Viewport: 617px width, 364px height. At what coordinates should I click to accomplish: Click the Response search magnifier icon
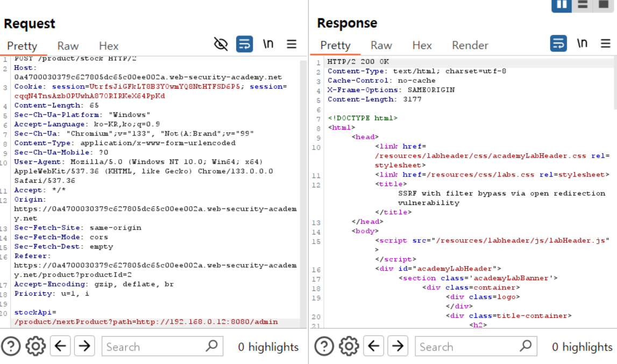tap(525, 346)
